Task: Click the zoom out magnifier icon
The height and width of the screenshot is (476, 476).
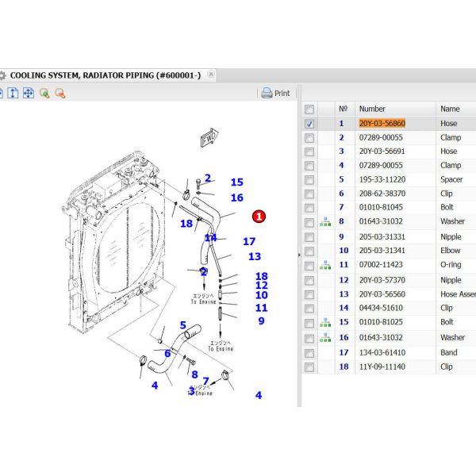Action: (x=60, y=93)
